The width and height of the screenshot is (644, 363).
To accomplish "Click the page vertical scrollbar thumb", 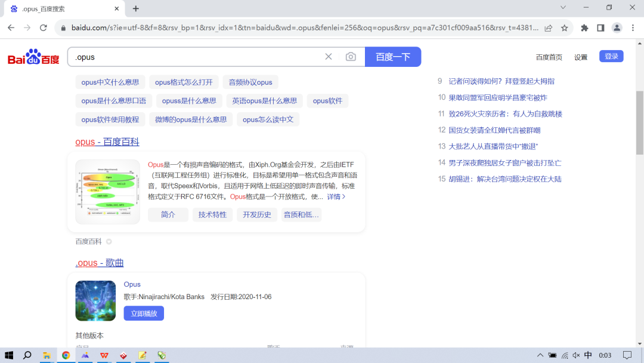I will tap(639, 122).
